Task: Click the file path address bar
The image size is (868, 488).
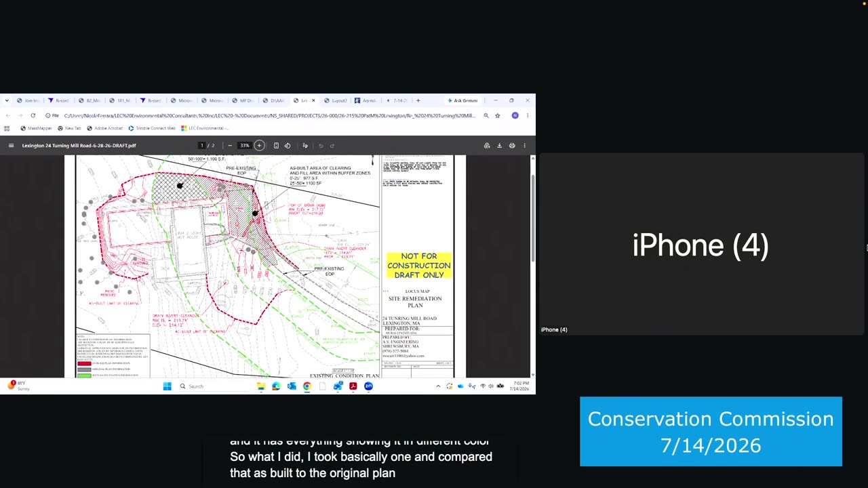Action: (270, 115)
